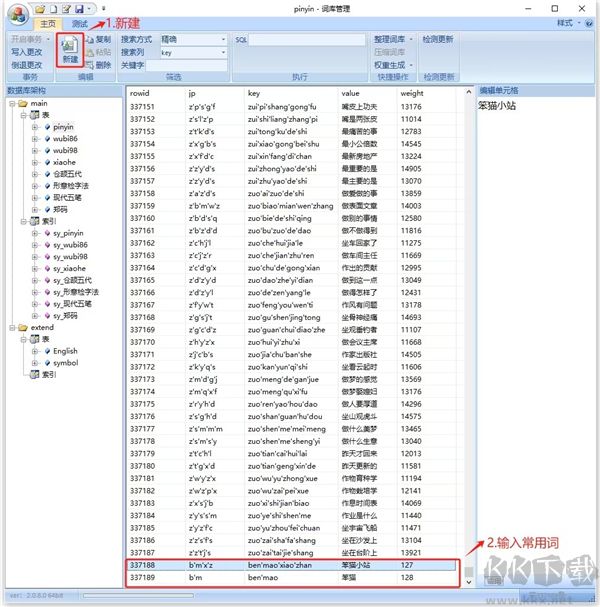Select the English table icon
Image resolution: width=600 pixels, height=607 pixels.
tap(47, 351)
